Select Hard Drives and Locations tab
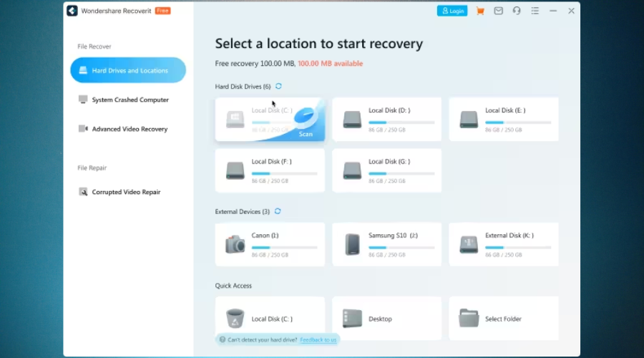644x358 pixels. coord(128,70)
